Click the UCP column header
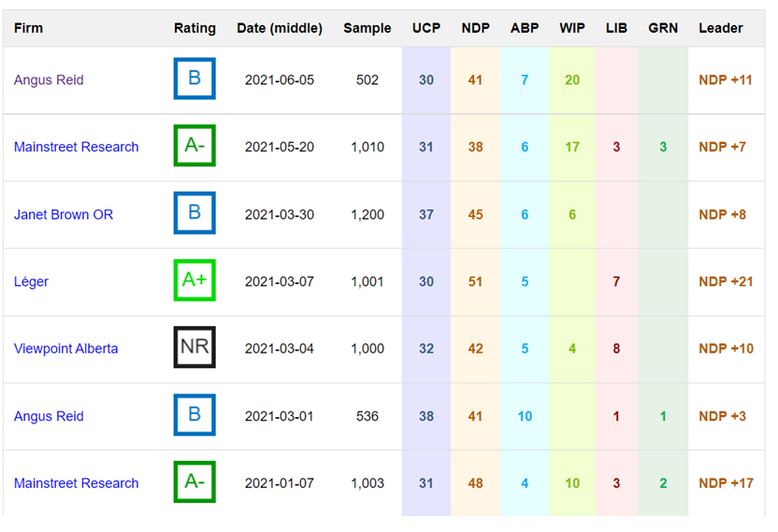Image resolution: width=778 pixels, height=532 pixels. click(x=426, y=28)
